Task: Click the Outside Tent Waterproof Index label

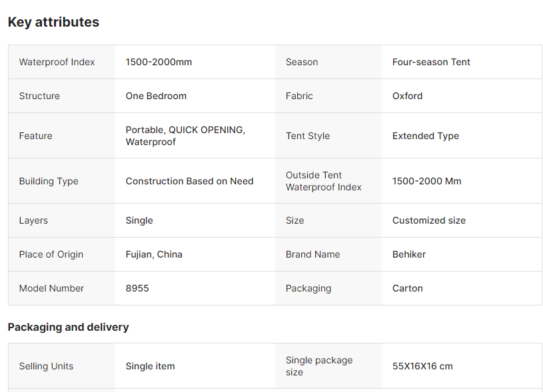Action: tap(323, 181)
